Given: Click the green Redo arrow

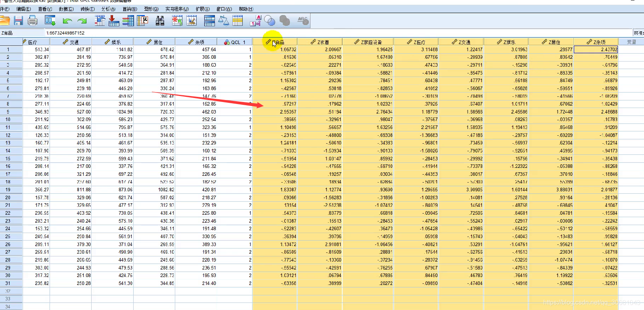Looking at the screenshot, I should [82, 21].
